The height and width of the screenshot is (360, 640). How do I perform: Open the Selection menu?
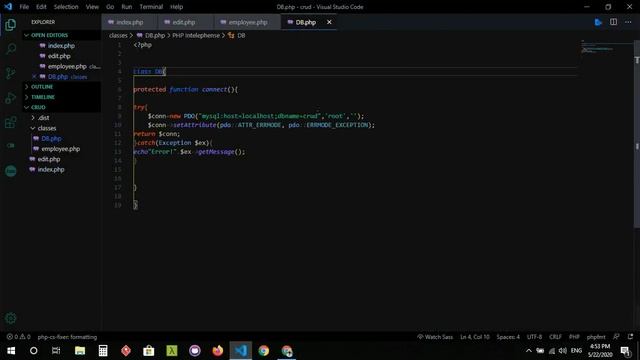point(66,7)
